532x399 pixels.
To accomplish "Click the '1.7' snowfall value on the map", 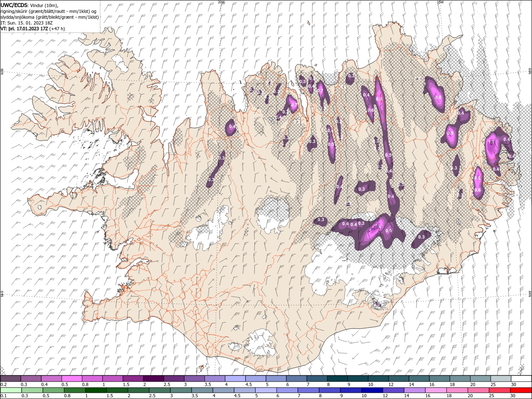I will (492, 142).
